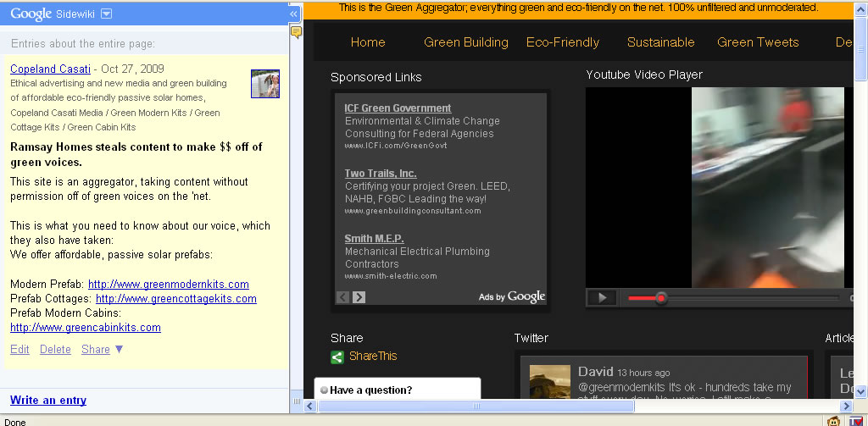Click the www.greenbuildingconsultant.com ad URL

tap(413, 212)
